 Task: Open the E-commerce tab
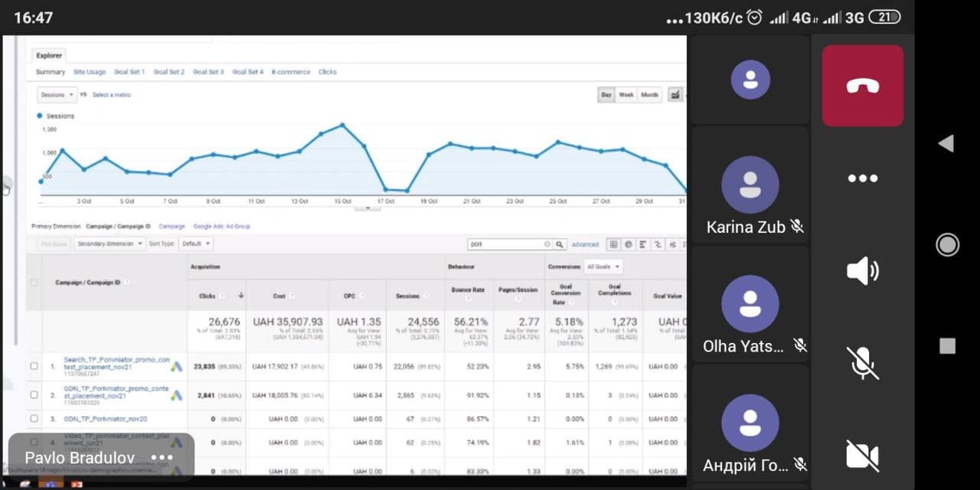click(x=291, y=72)
